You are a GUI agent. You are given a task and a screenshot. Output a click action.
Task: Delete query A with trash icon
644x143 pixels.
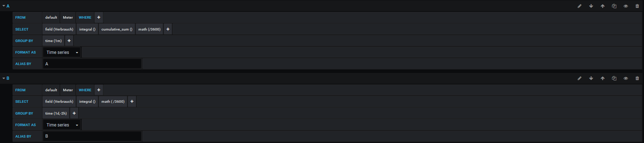637,6
